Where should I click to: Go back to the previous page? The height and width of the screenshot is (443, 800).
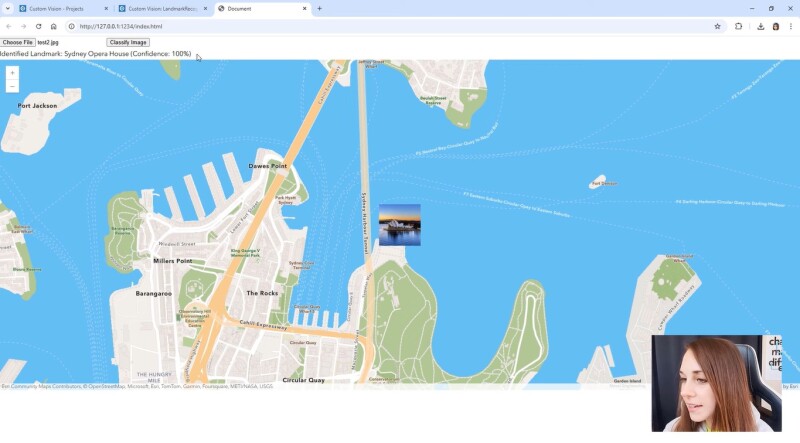coord(9,26)
